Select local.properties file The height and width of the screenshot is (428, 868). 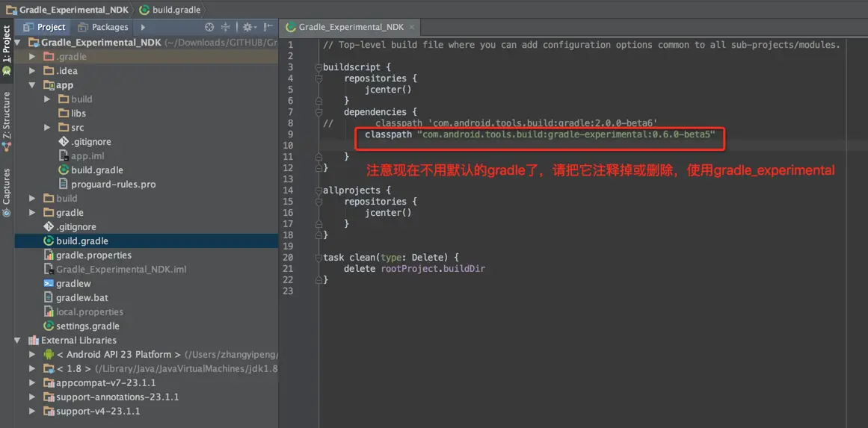[x=90, y=312]
